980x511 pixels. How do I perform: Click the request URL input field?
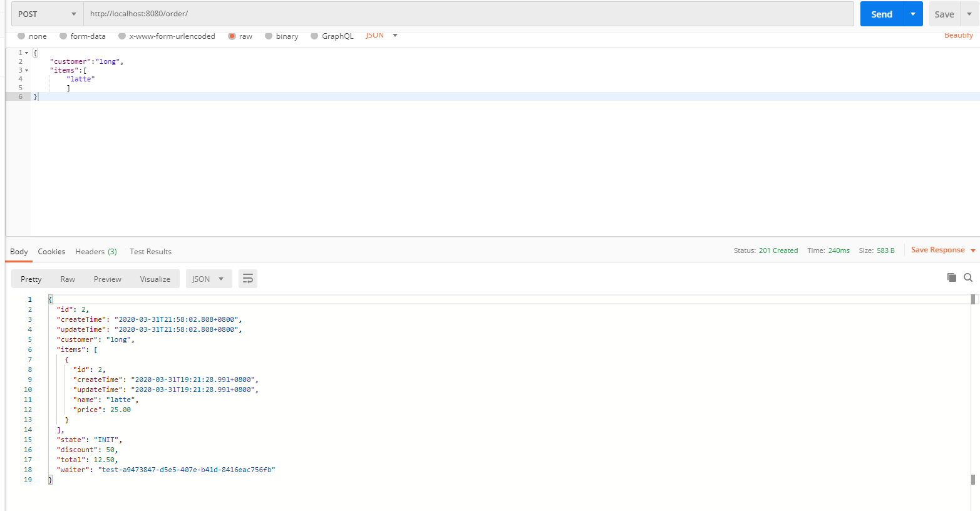468,14
